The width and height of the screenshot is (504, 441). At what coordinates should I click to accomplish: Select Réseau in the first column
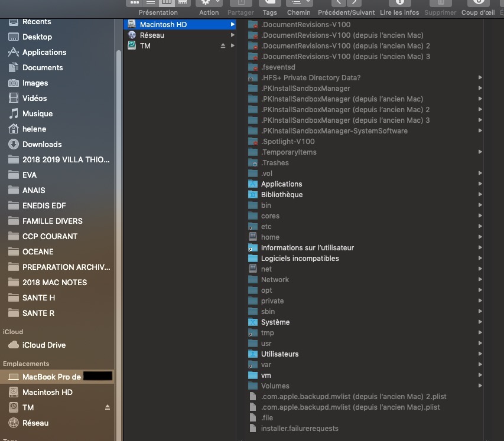point(180,35)
